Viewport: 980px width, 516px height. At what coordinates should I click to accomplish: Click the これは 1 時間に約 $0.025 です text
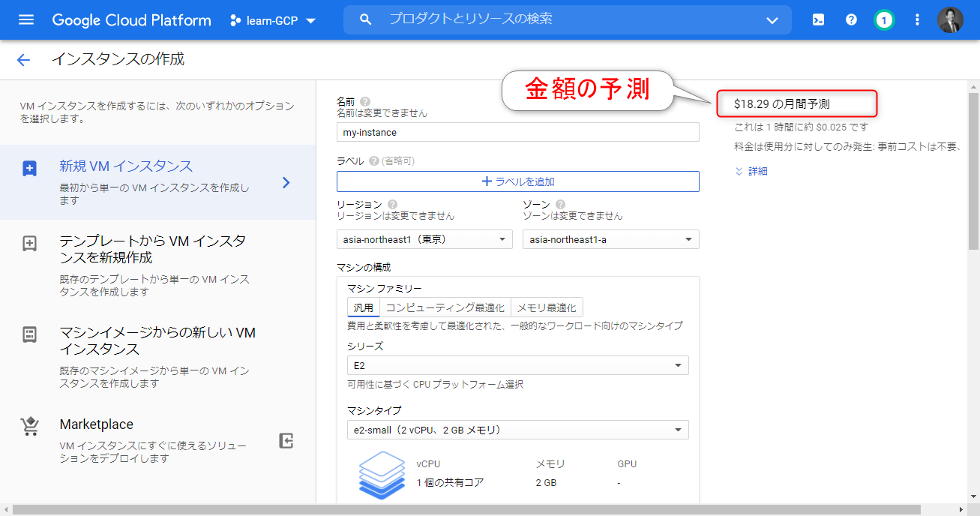(802, 127)
